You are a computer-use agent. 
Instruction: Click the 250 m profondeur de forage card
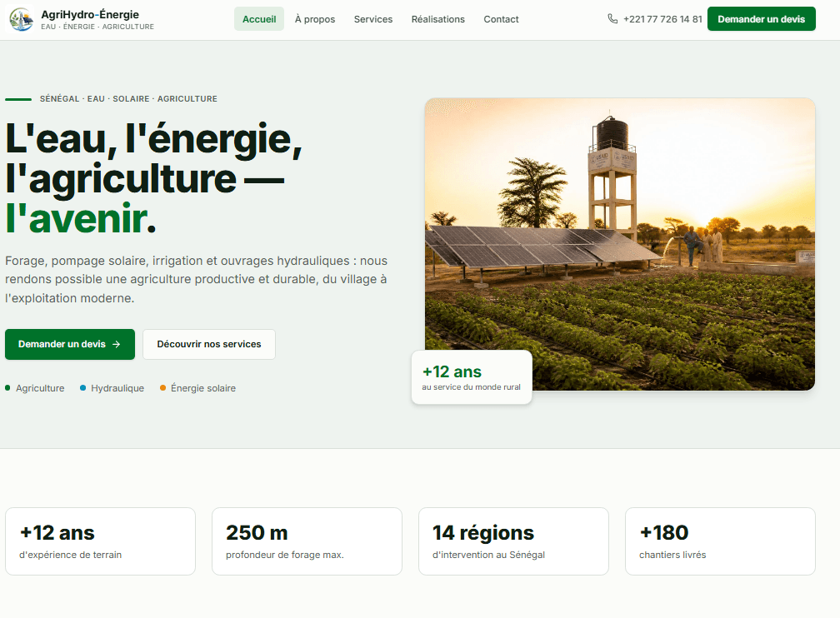pos(307,541)
